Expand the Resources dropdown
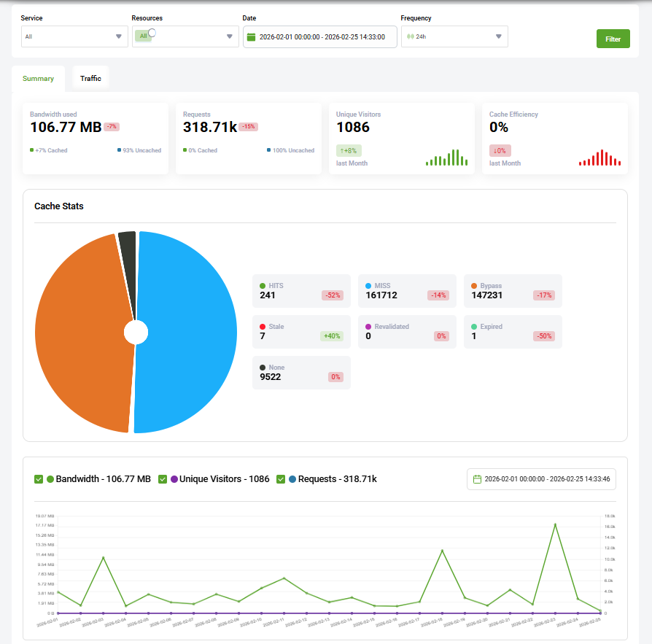The height and width of the screenshot is (644, 652). pos(229,36)
